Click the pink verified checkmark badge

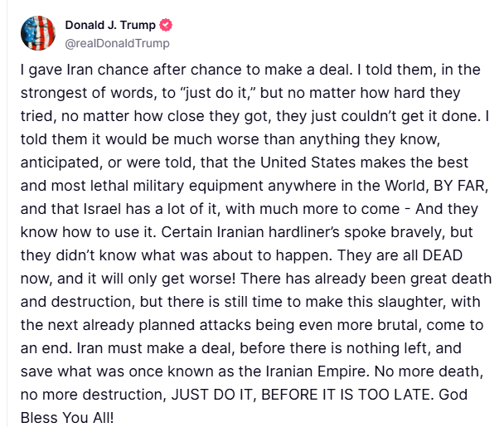[166, 25]
